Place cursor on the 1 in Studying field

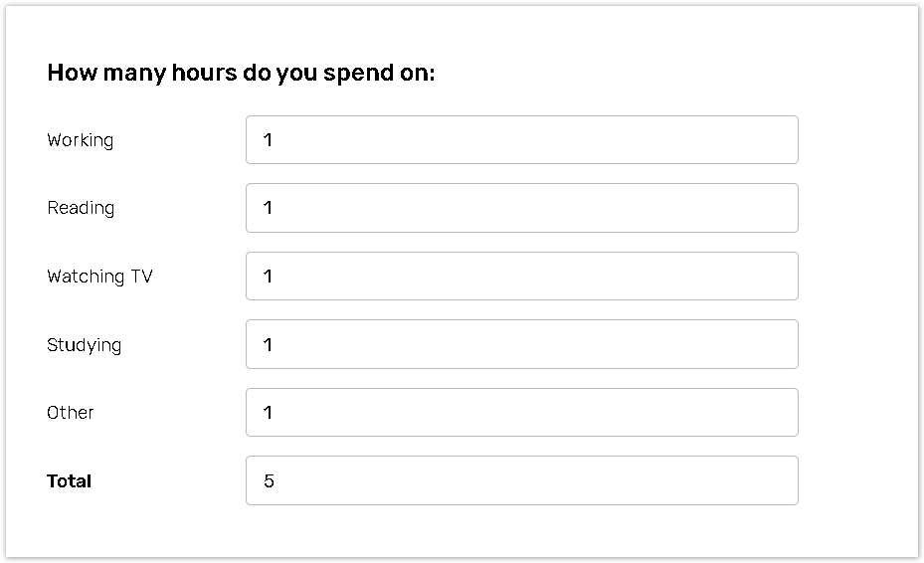pos(269,345)
